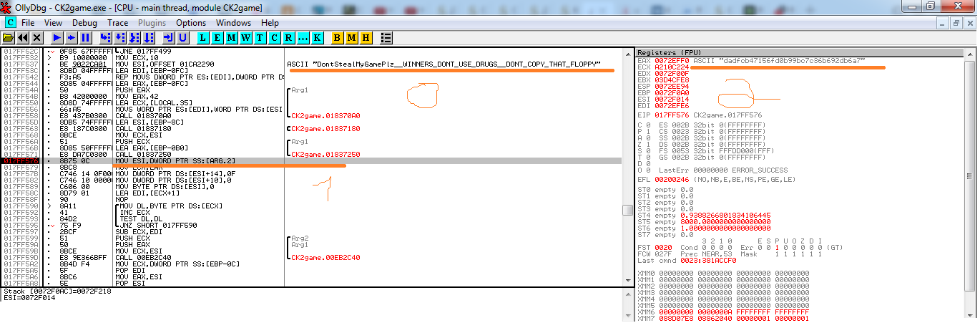Toggle the C carry flag value

coord(647,125)
